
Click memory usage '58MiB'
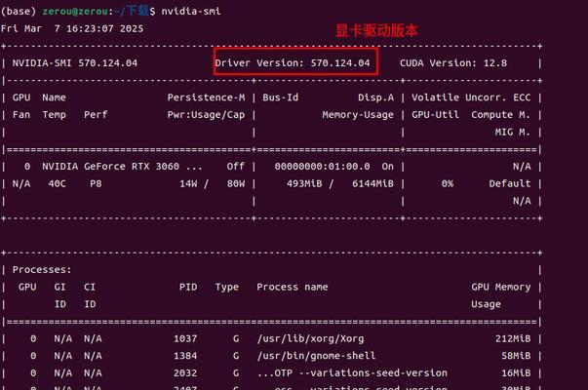(x=516, y=356)
